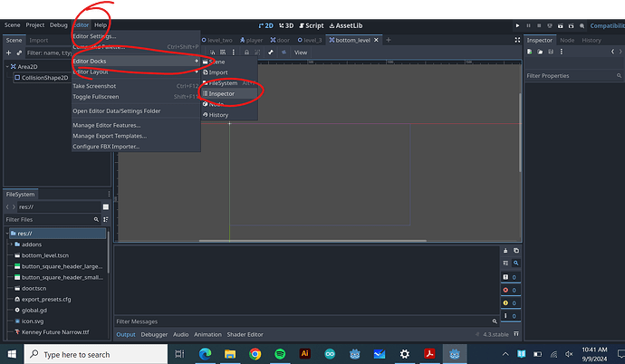This screenshot has width=625, height=364.
Task: Open Inspector extra options menu
Action: [562, 52]
